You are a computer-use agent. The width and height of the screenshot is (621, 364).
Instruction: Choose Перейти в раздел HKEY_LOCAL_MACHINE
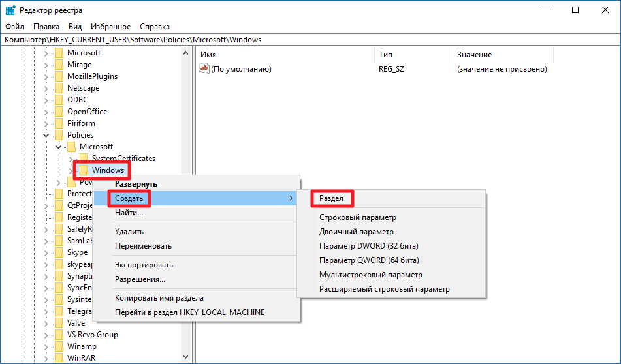[x=190, y=312]
